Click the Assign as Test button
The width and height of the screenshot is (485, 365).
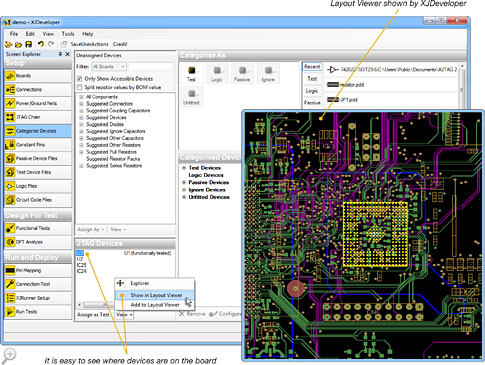point(93,315)
